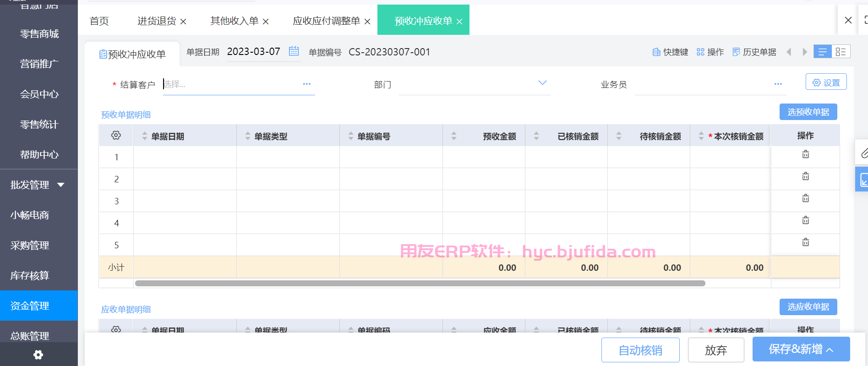868x366 pixels.
Task: Click the 设置 settings button
Action: click(826, 82)
